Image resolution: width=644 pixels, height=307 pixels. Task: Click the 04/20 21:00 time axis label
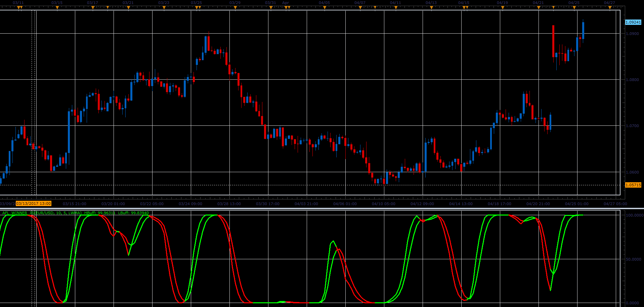pyautogui.click(x=538, y=204)
